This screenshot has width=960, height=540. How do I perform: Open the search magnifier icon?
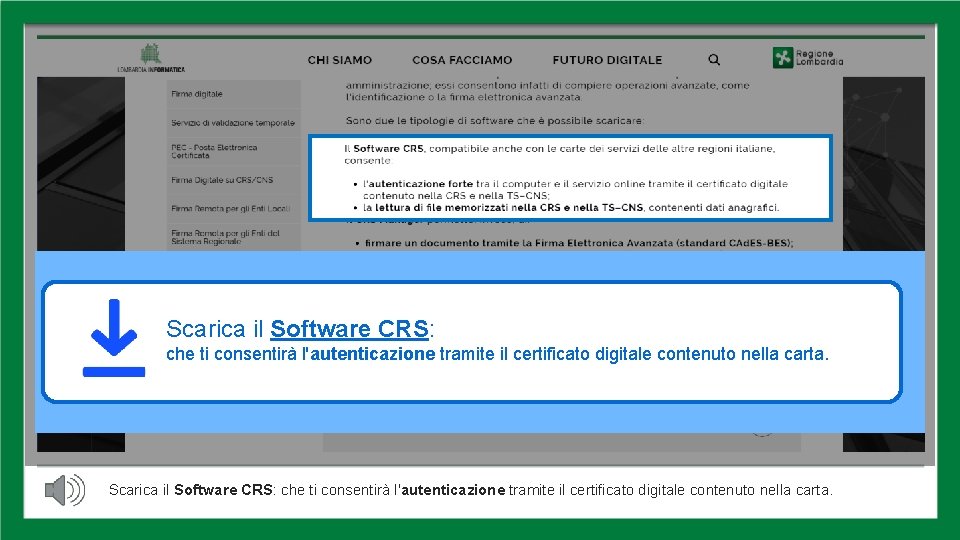click(x=714, y=59)
